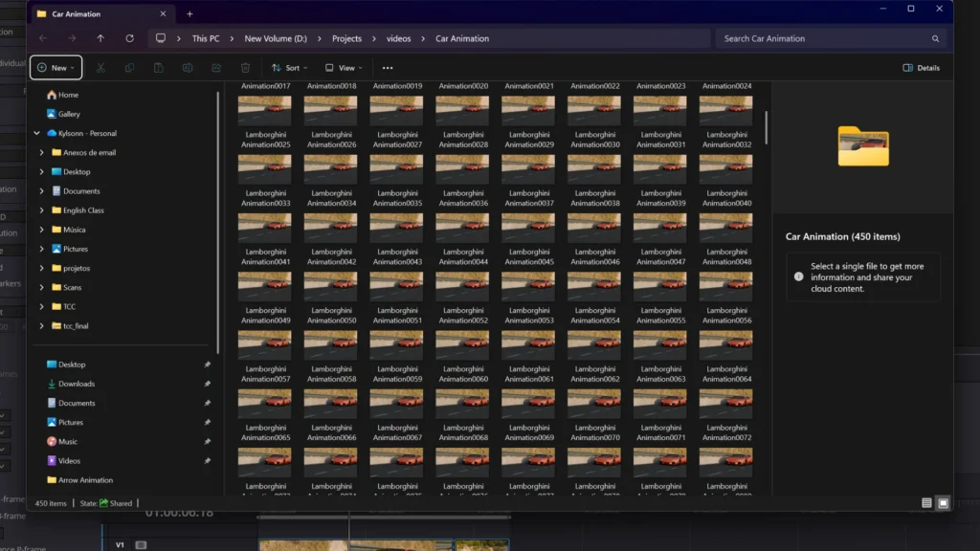Go forward with the Forward arrow

(x=72, y=38)
